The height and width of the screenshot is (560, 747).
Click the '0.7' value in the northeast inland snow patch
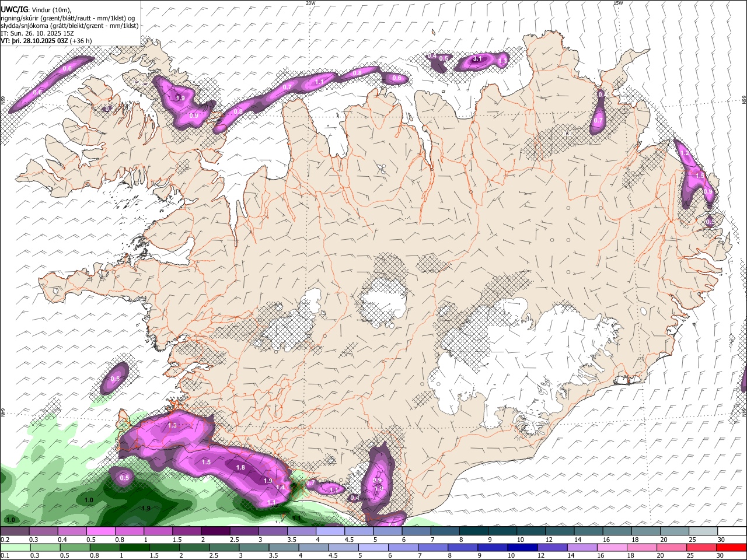point(598,121)
